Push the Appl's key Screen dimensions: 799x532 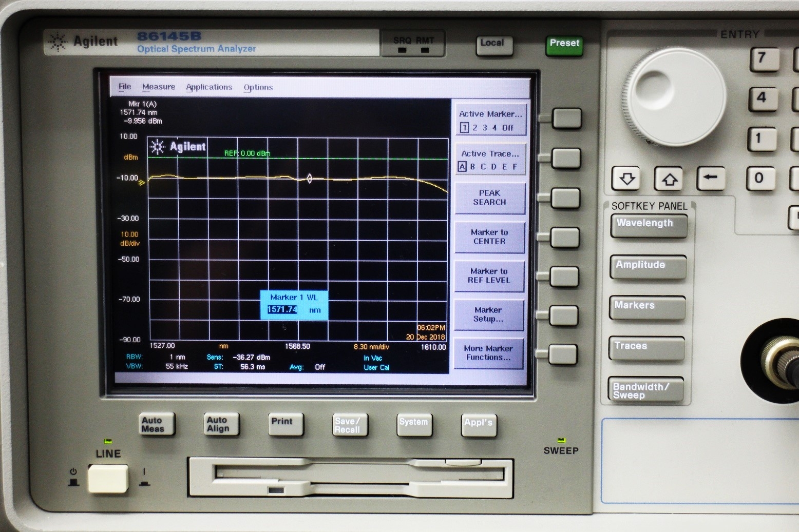click(479, 426)
